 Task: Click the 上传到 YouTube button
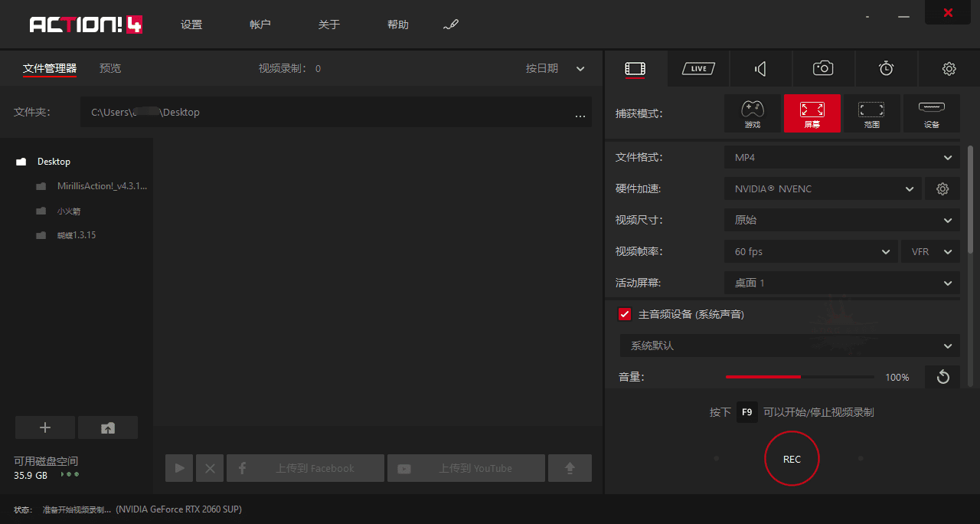click(465, 467)
